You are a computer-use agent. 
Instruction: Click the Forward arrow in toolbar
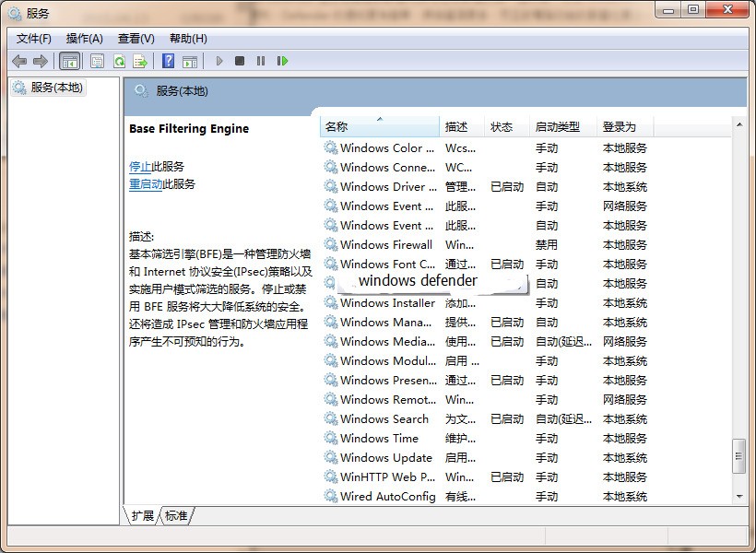tap(41, 61)
